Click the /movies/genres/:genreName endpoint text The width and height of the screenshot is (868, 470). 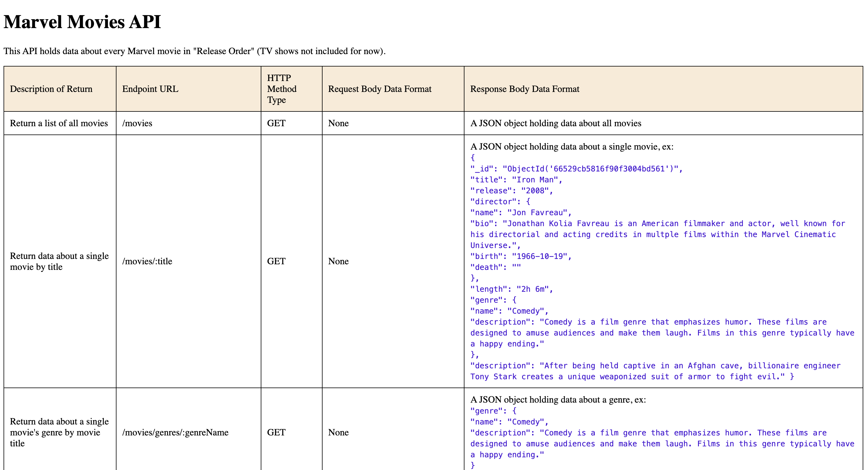(175, 432)
